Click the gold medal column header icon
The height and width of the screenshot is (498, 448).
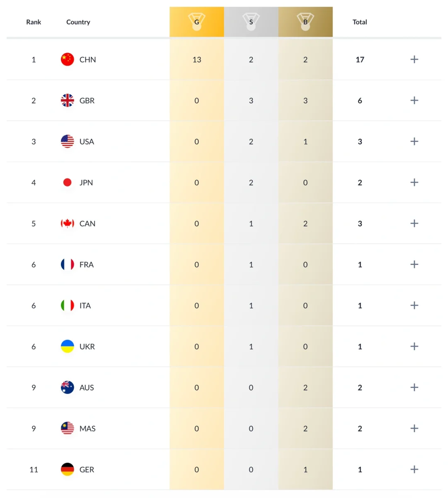(197, 22)
